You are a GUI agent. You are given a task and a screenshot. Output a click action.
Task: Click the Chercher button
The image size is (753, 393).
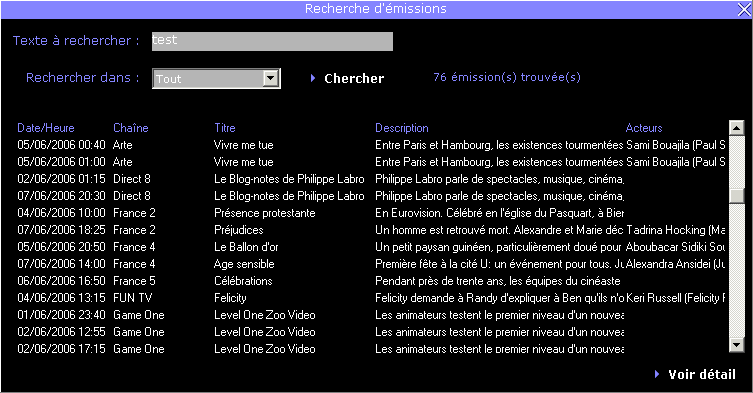pos(348,78)
